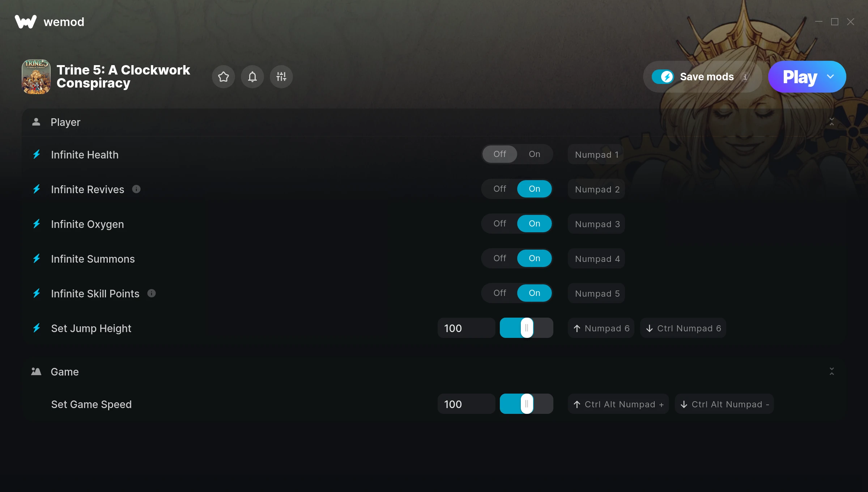Turn on Infinite Health
The image size is (868, 492).
tap(535, 154)
